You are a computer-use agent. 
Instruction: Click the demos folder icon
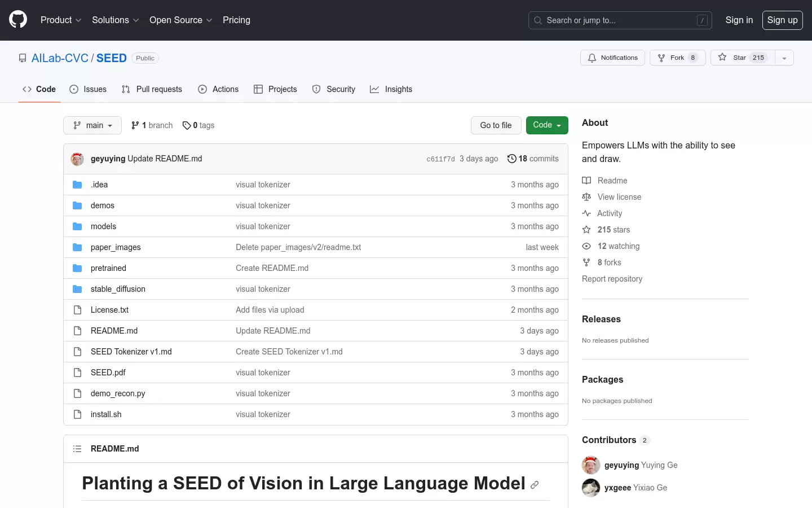click(x=77, y=205)
